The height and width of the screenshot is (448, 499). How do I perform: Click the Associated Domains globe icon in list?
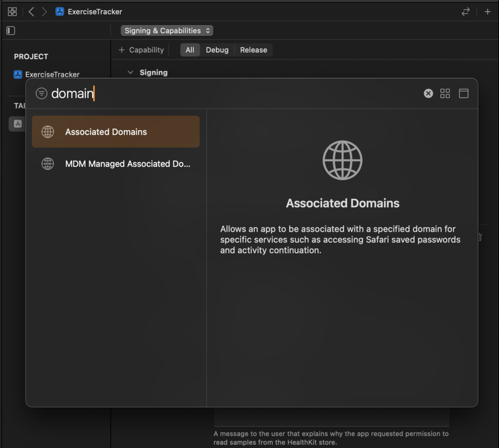coord(48,131)
